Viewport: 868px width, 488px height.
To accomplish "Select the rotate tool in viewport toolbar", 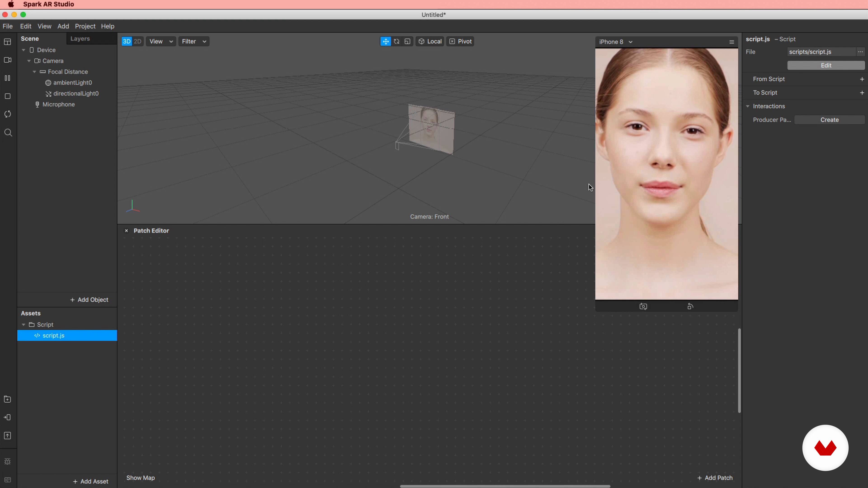I will [x=397, y=41].
